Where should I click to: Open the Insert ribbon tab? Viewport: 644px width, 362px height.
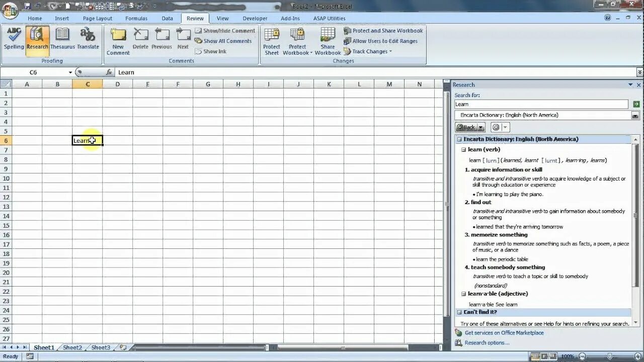tap(62, 19)
